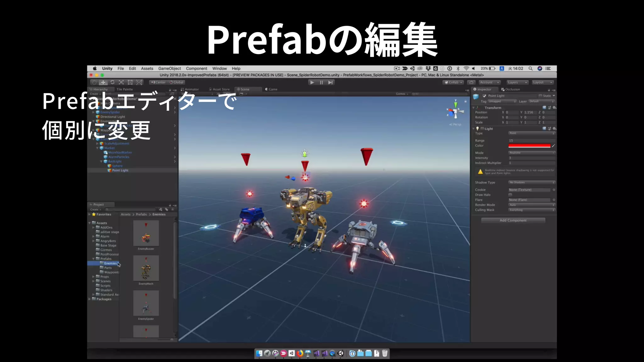The width and height of the screenshot is (644, 362).
Task: Toggle the Inspector panel lock
Action: [549, 90]
